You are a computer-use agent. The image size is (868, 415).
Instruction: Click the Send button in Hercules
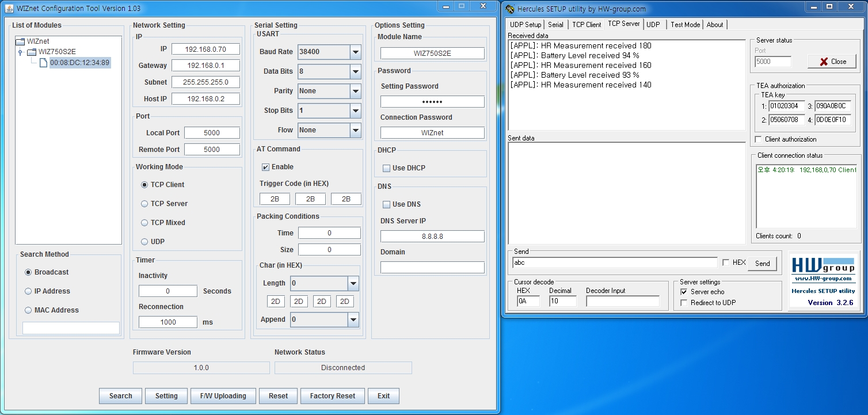tap(763, 264)
